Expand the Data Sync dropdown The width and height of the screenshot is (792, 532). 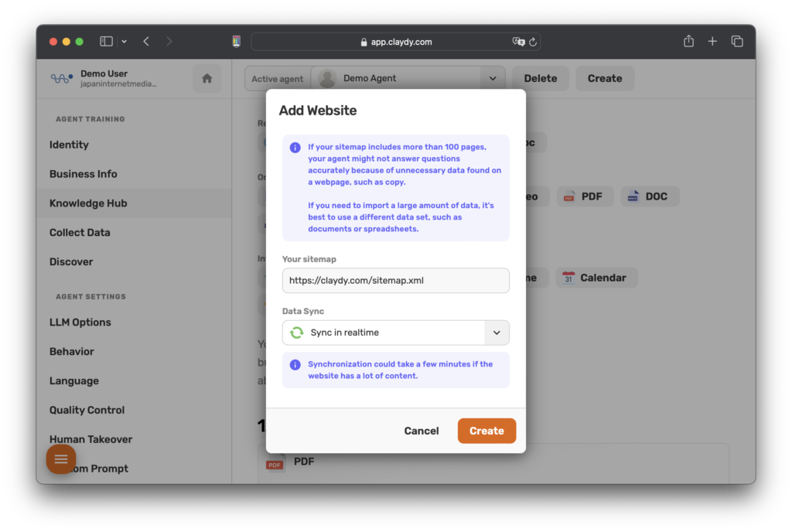(497, 332)
